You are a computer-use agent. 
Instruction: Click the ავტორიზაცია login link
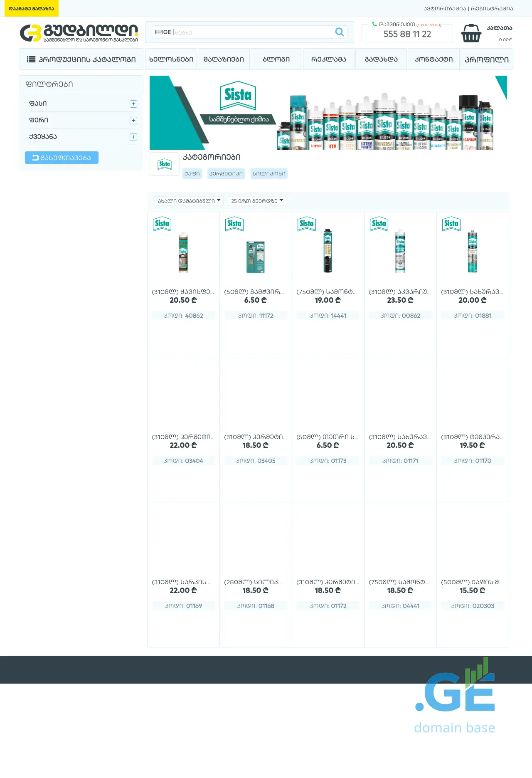pyautogui.click(x=445, y=8)
